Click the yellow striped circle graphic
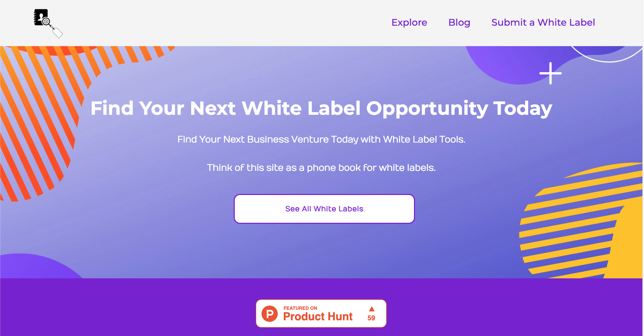 pos(582,220)
